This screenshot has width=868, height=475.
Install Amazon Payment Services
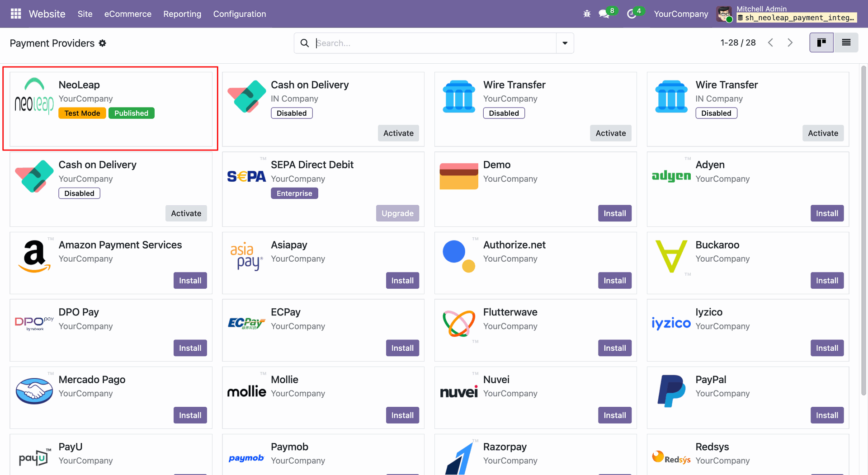(190, 281)
